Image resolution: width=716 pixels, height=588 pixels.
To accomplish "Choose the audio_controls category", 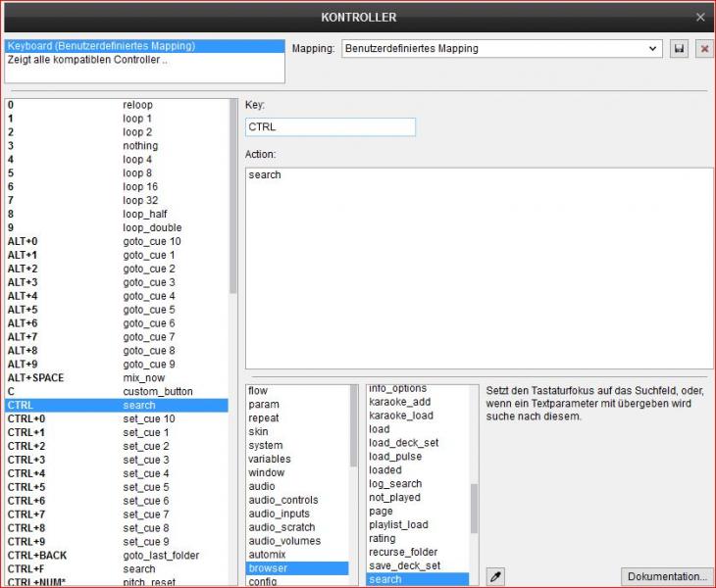I will click(297, 501).
